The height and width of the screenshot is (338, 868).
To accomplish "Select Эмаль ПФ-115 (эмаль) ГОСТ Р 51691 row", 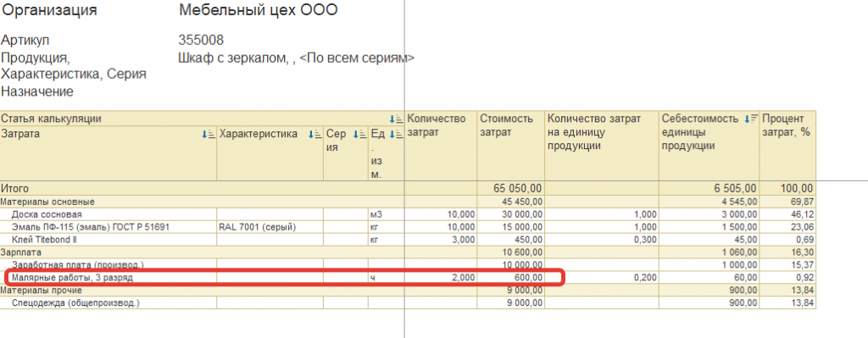I will (x=408, y=227).
